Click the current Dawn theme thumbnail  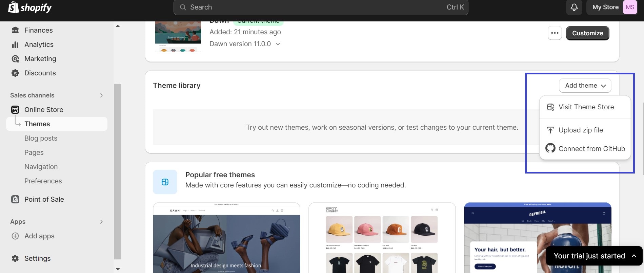178,36
